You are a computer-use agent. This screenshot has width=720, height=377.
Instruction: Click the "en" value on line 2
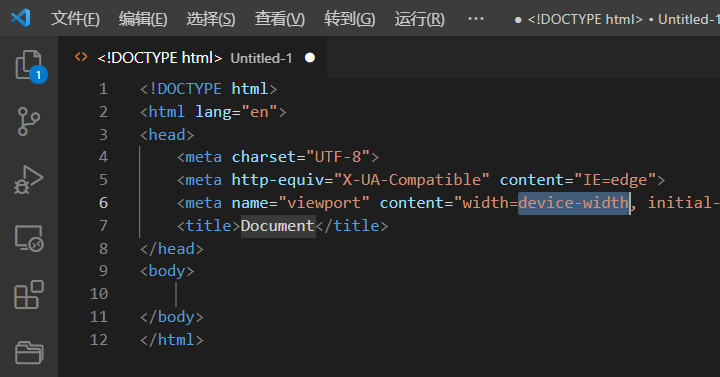point(259,112)
